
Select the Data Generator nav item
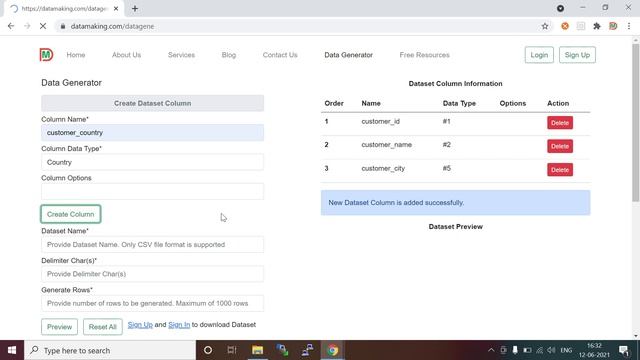[349, 55]
